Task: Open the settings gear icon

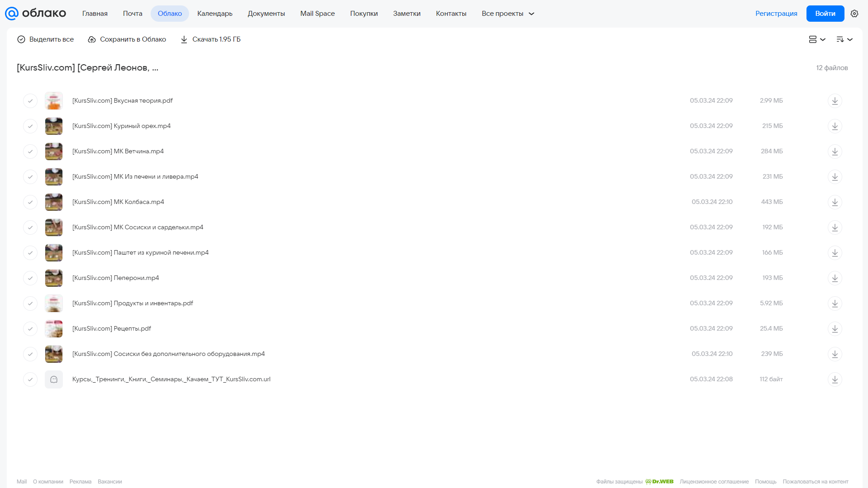Action: (854, 14)
